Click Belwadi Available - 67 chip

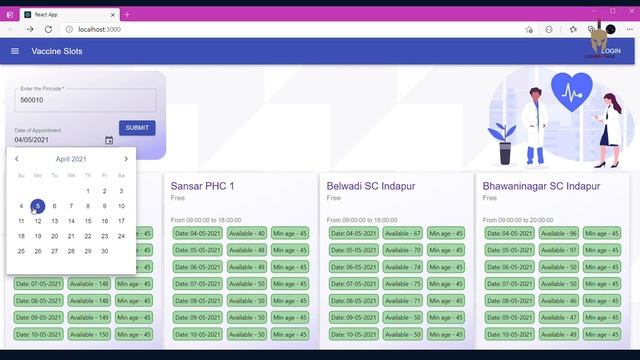[402, 233]
